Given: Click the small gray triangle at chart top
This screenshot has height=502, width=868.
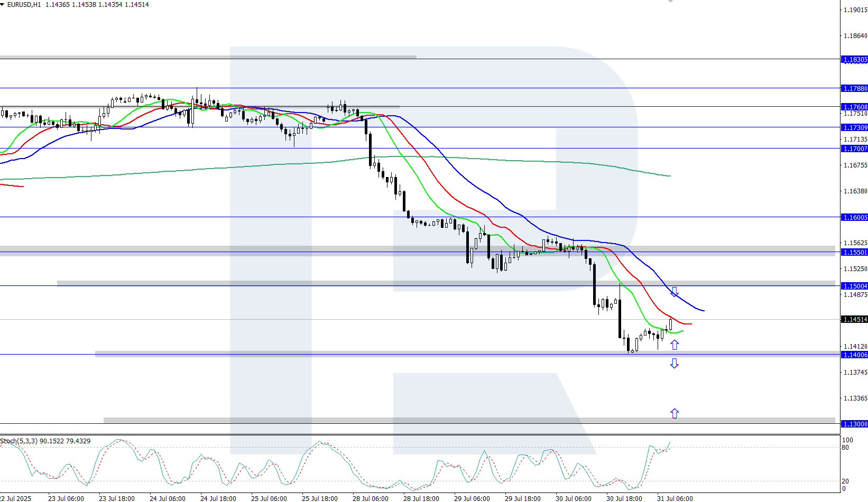Looking at the screenshot, I should [x=670, y=1].
